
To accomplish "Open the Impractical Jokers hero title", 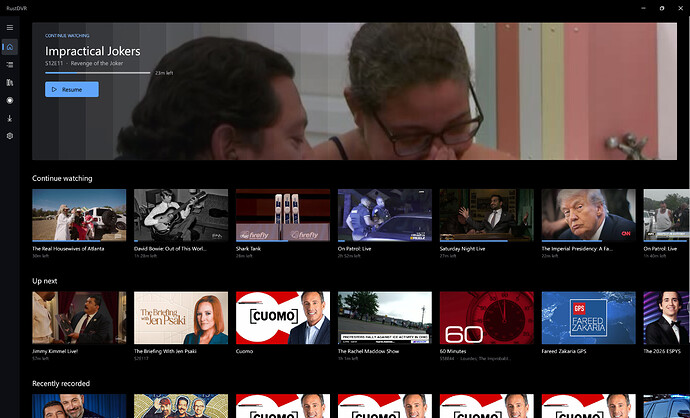I will tap(93, 51).
